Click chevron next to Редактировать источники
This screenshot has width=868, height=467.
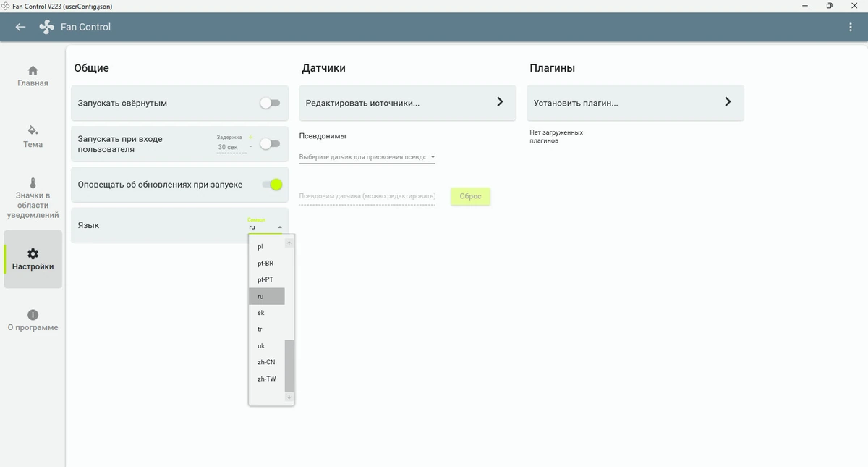[x=500, y=102]
